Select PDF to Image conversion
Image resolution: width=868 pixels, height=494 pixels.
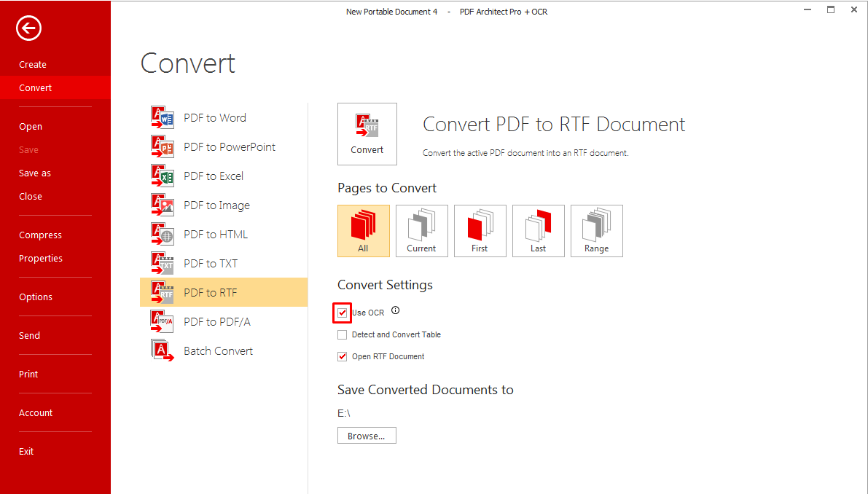(224, 205)
